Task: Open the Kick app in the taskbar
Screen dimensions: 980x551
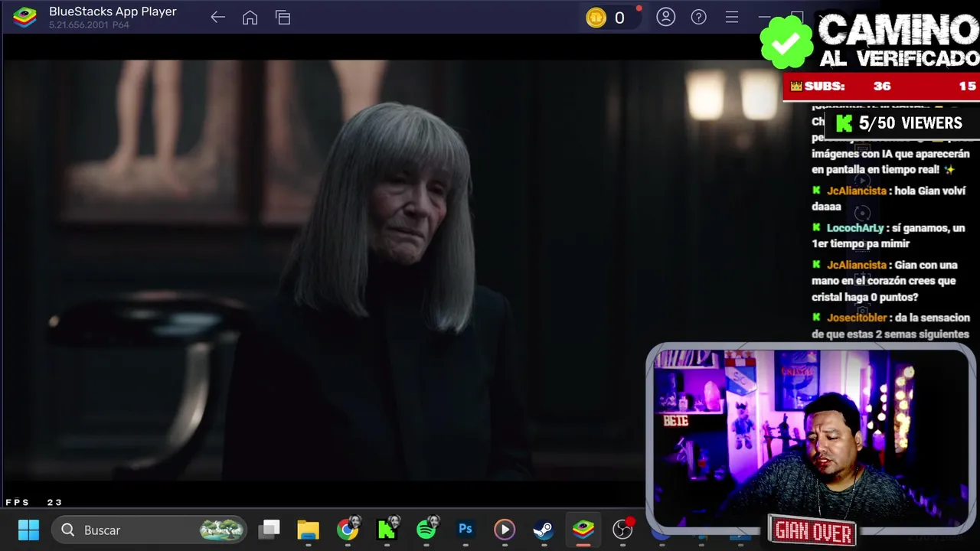Action: 387,530
